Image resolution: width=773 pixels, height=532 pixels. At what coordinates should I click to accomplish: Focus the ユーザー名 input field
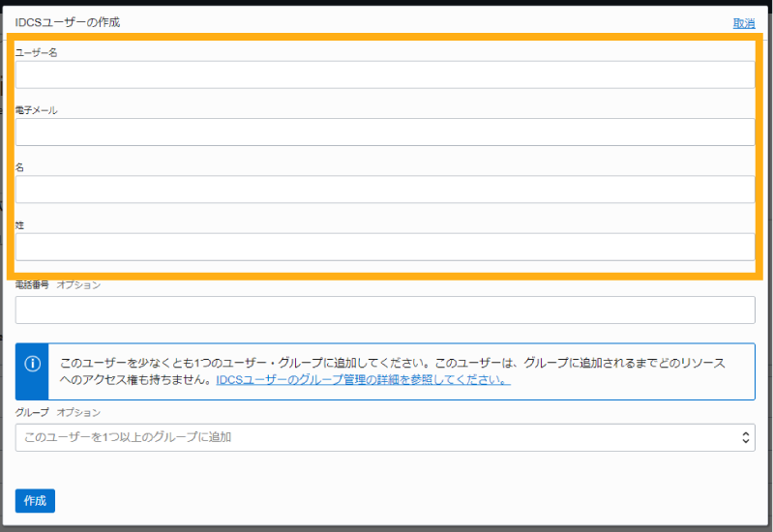tap(385, 74)
